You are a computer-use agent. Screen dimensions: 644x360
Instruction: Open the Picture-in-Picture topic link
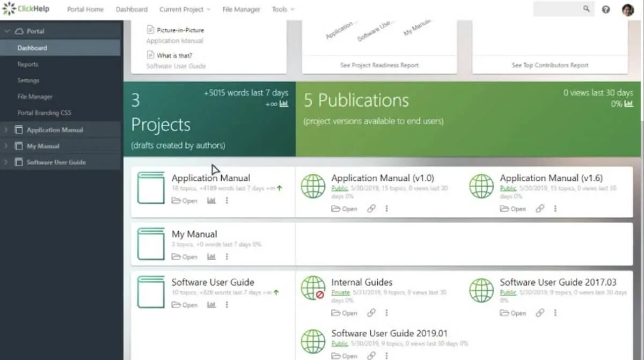coord(180,30)
